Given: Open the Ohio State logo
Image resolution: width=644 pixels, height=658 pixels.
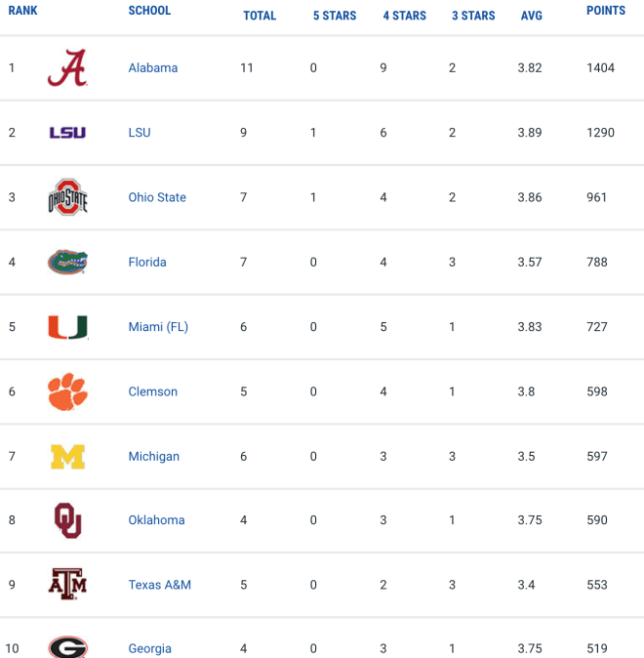Looking at the screenshot, I should pyautogui.click(x=67, y=197).
